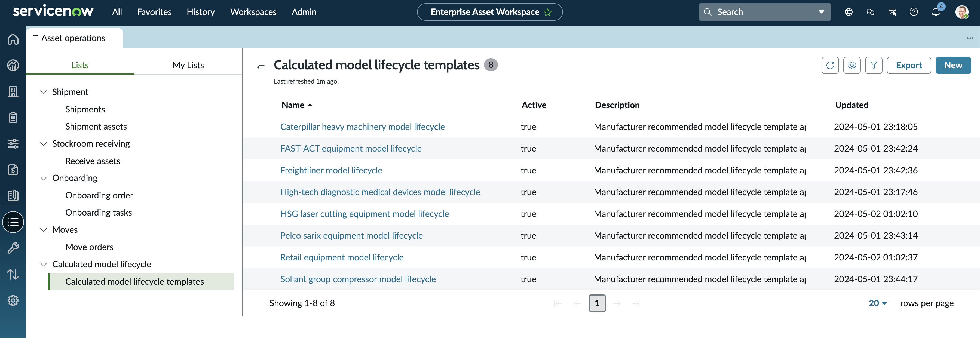The width and height of the screenshot is (980, 338).
Task: Collapse the Shipment group
Action: click(x=44, y=92)
